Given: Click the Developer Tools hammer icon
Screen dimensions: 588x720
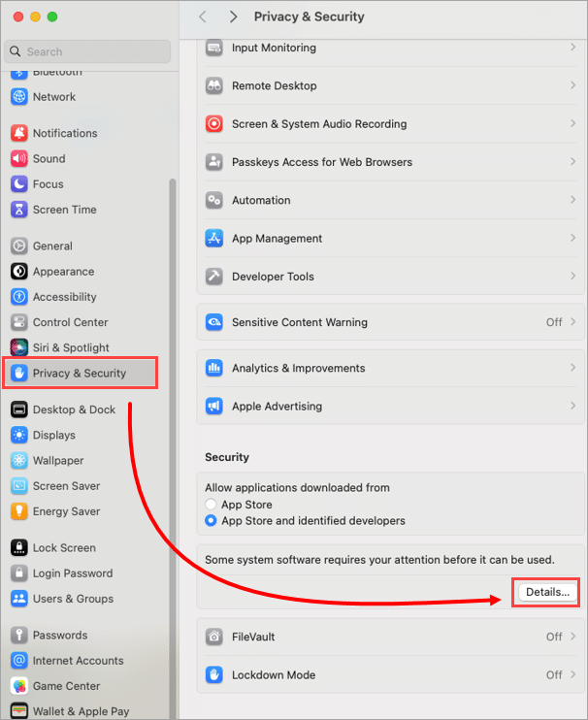Looking at the screenshot, I should pyautogui.click(x=213, y=277).
